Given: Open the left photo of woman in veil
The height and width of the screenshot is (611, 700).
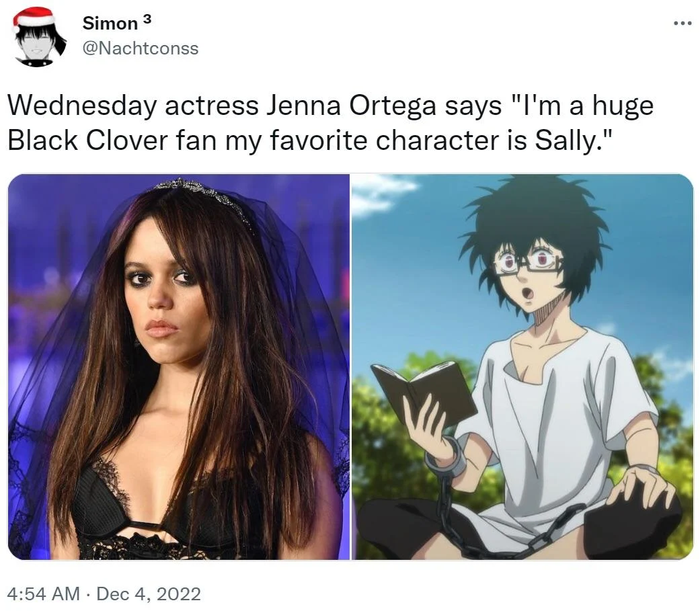Looking at the screenshot, I should pos(179,366).
